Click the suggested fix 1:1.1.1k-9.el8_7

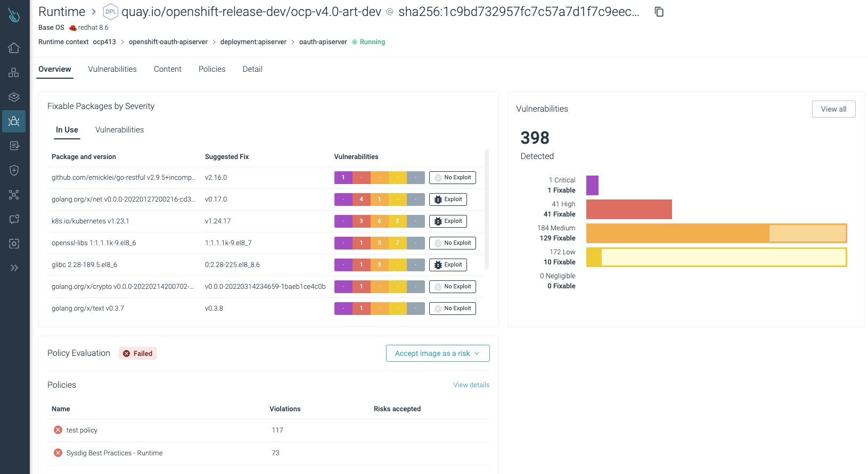pos(228,243)
